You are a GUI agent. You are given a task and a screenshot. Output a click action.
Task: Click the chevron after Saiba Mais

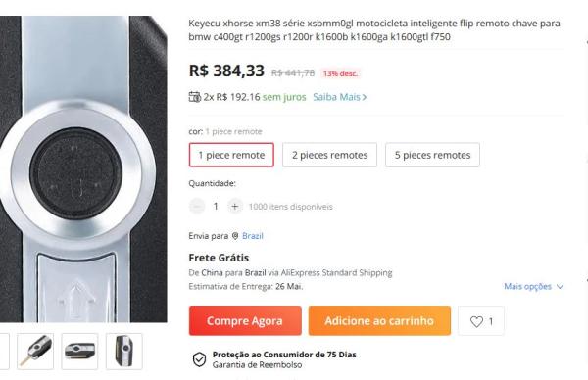tap(365, 97)
